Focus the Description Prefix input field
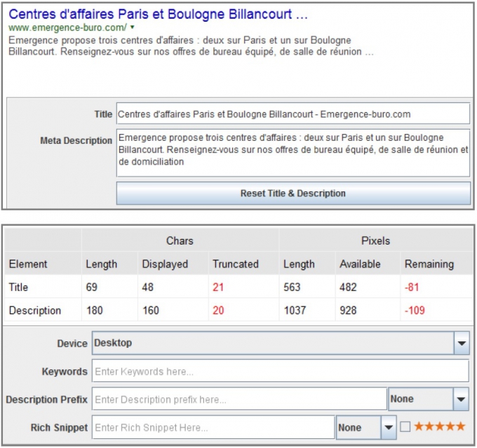Image resolution: width=477 pixels, height=448 pixels. (x=239, y=399)
